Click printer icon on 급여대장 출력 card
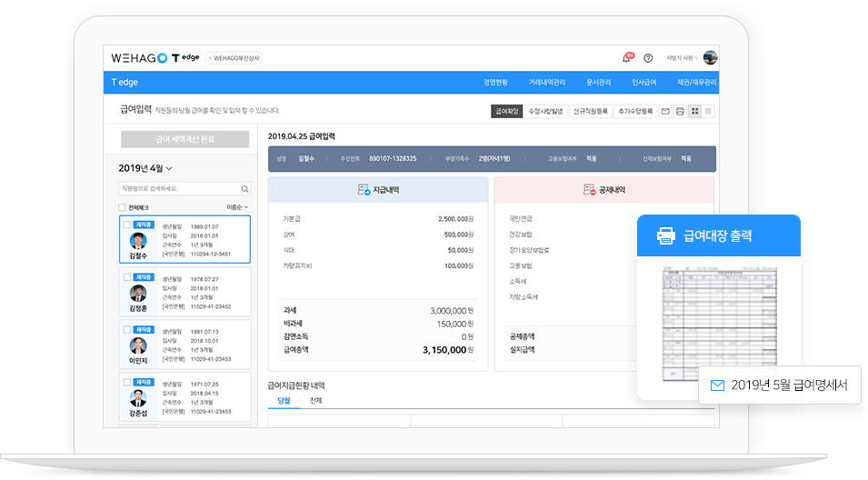This screenshot has width=868, height=480. pyautogui.click(x=666, y=236)
